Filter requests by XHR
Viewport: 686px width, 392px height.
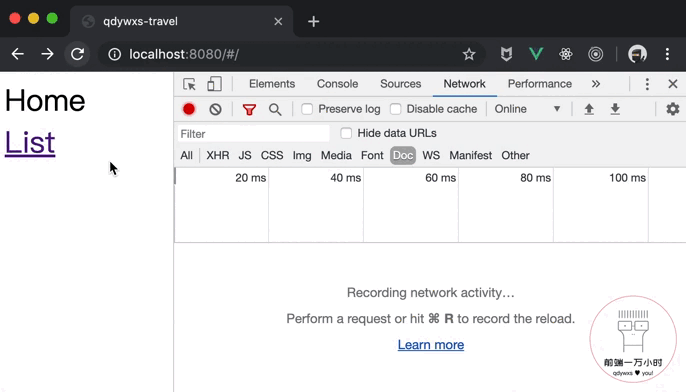(x=218, y=155)
